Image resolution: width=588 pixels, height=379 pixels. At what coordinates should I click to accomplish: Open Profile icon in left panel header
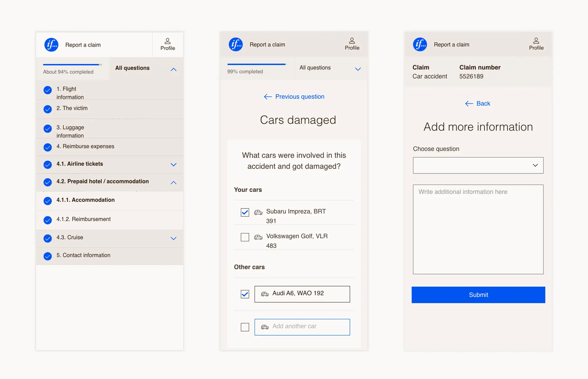(x=168, y=41)
